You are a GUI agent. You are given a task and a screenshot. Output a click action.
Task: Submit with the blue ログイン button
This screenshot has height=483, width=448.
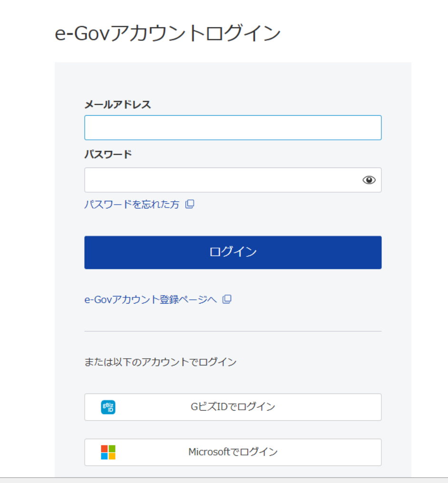pyautogui.click(x=233, y=252)
